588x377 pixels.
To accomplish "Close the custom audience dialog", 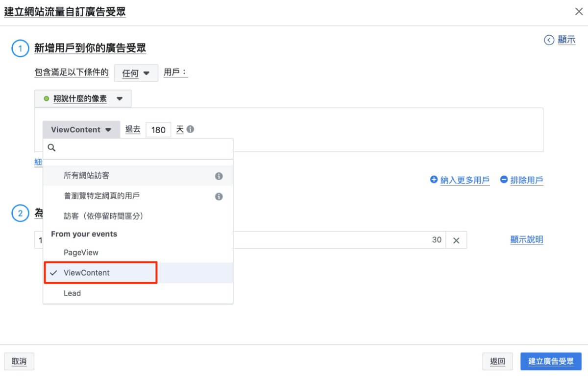I will (x=579, y=12).
